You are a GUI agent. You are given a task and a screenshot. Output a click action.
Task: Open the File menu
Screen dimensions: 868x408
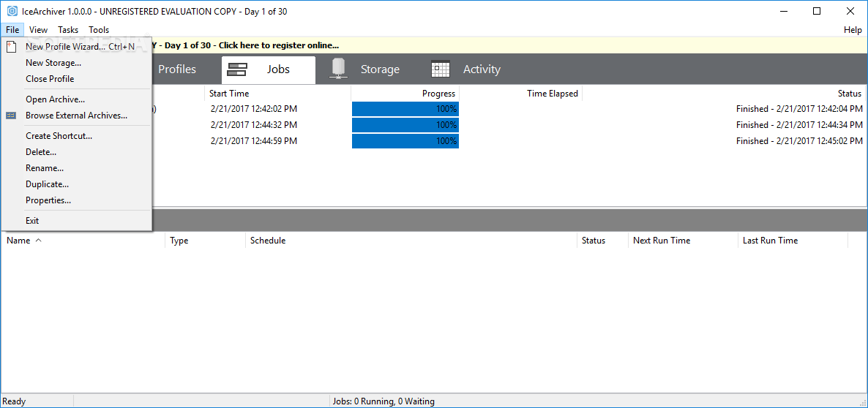(12, 30)
